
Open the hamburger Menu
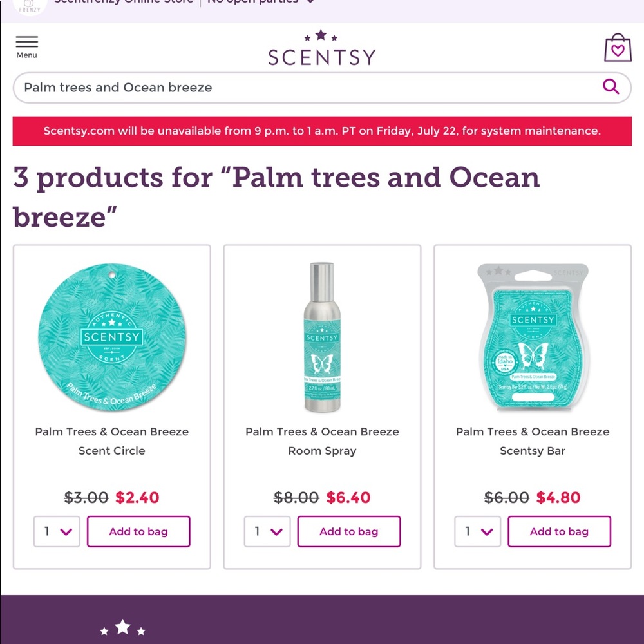pyautogui.click(x=26, y=45)
